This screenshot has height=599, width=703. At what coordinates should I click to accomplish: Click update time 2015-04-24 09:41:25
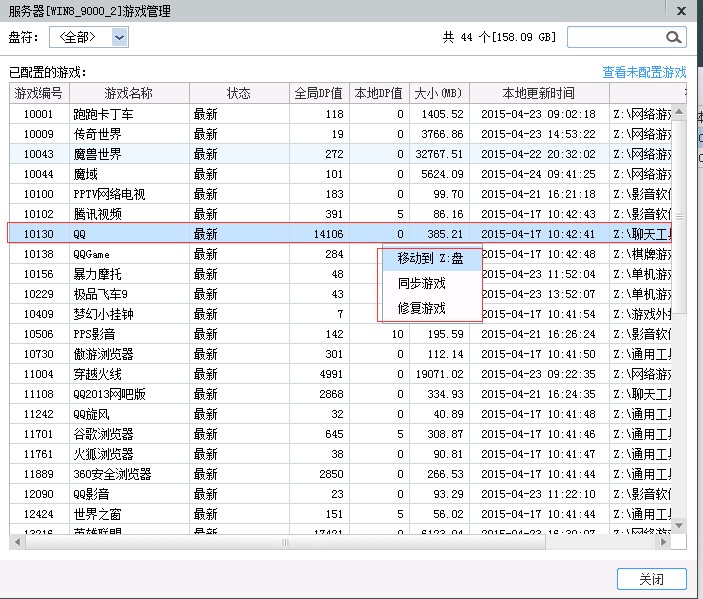pyautogui.click(x=538, y=174)
